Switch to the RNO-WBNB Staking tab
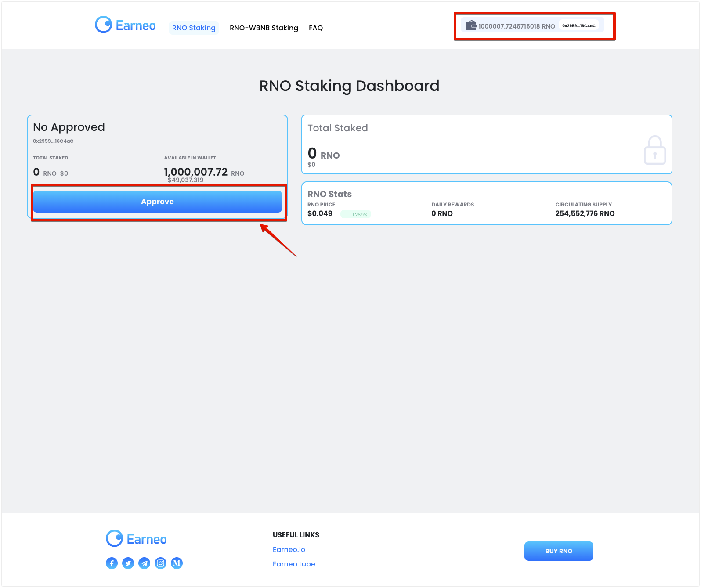Viewport: 701px width, 588px height. coord(264,28)
